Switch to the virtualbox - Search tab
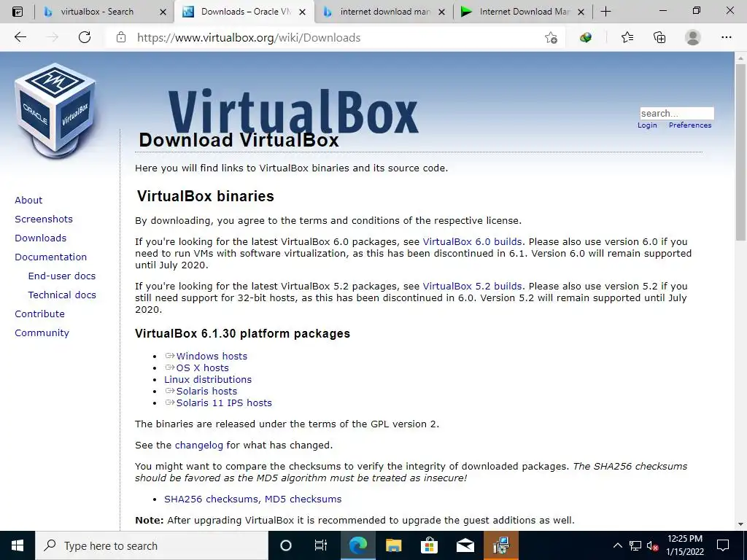The image size is (747, 560). (x=97, y=12)
